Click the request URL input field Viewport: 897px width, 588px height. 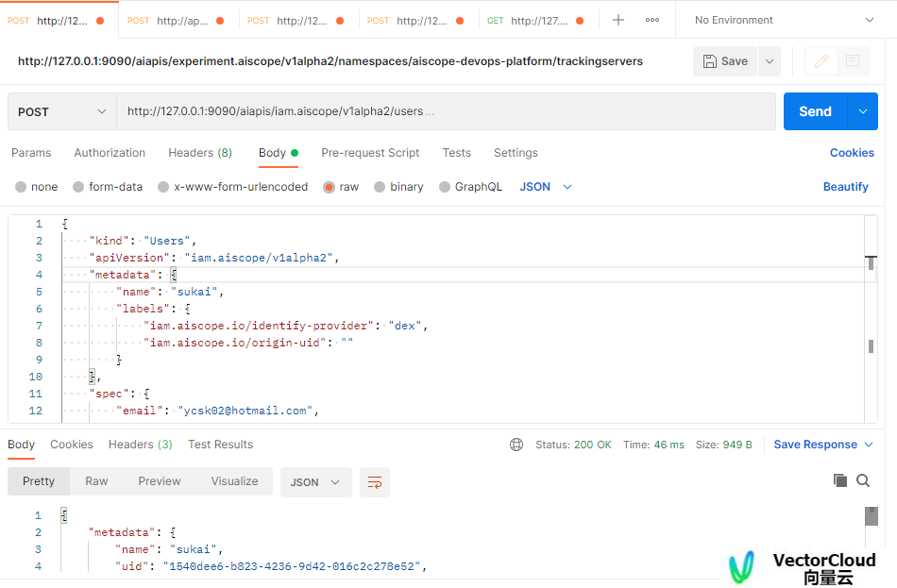(x=447, y=111)
